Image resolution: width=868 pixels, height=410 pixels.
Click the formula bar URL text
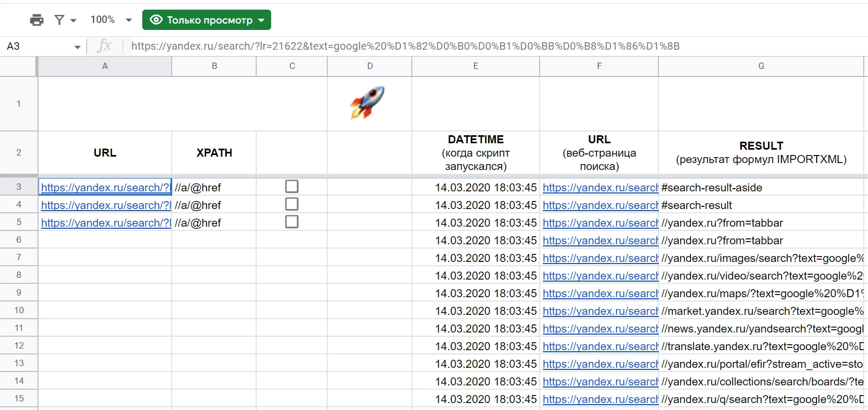click(x=405, y=46)
